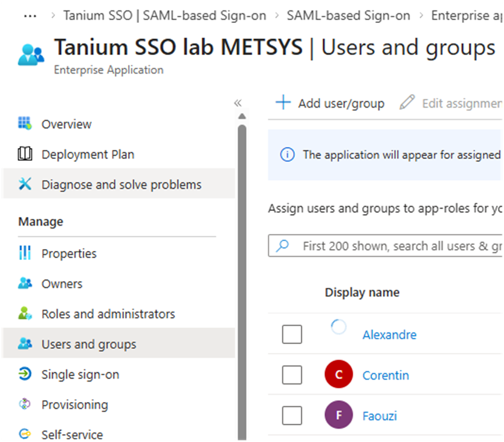The width and height of the screenshot is (504, 442).
Task: Click the Properties bars icon
Action: 25,253
